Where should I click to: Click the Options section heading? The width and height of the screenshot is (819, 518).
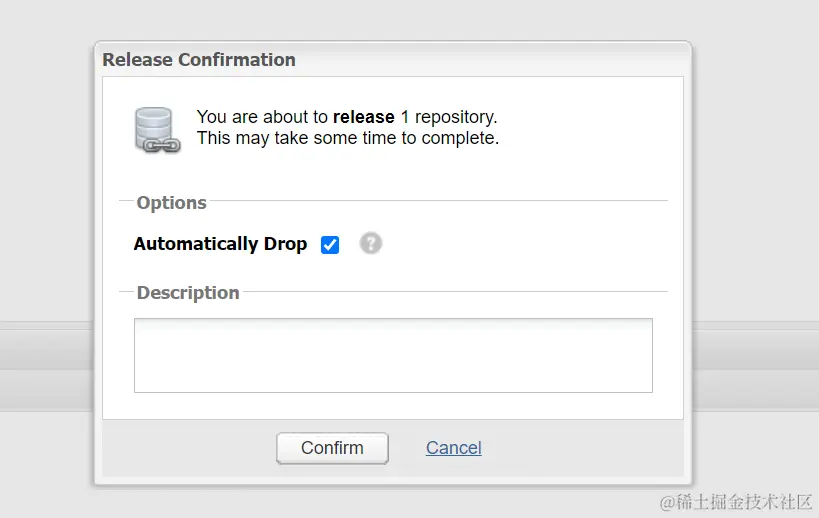[x=172, y=203]
